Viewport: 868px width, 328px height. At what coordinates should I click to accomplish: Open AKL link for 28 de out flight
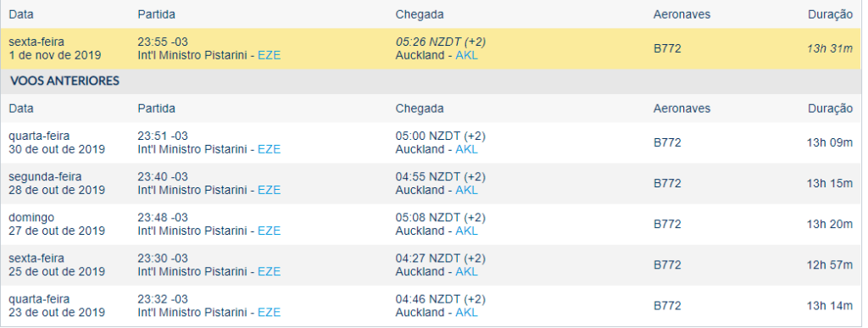click(x=467, y=190)
